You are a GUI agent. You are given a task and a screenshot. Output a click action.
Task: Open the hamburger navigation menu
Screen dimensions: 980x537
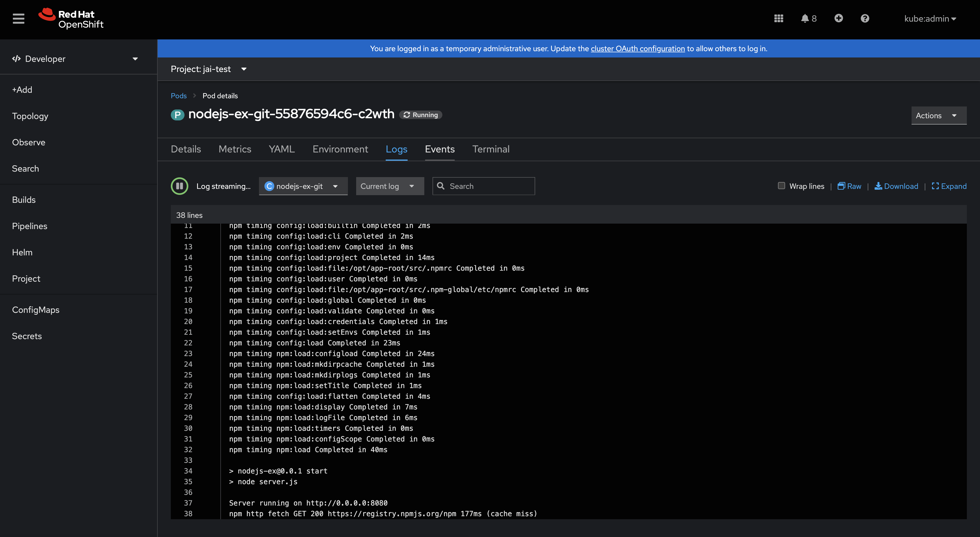tap(18, 19)
